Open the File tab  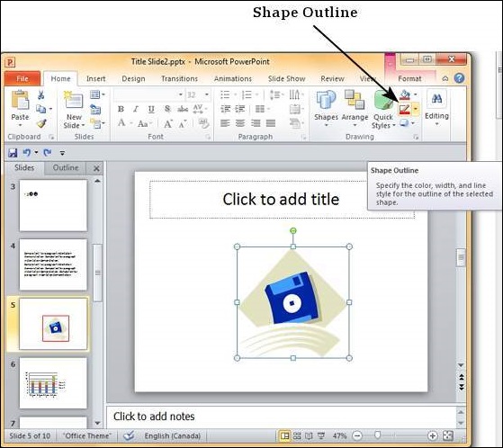(22, 78)
